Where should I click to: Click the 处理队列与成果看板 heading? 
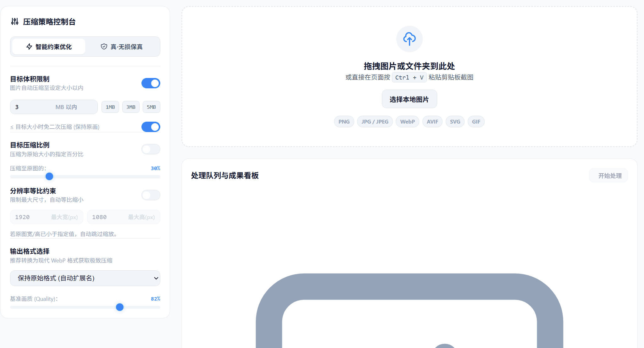(x=225, y=175)
